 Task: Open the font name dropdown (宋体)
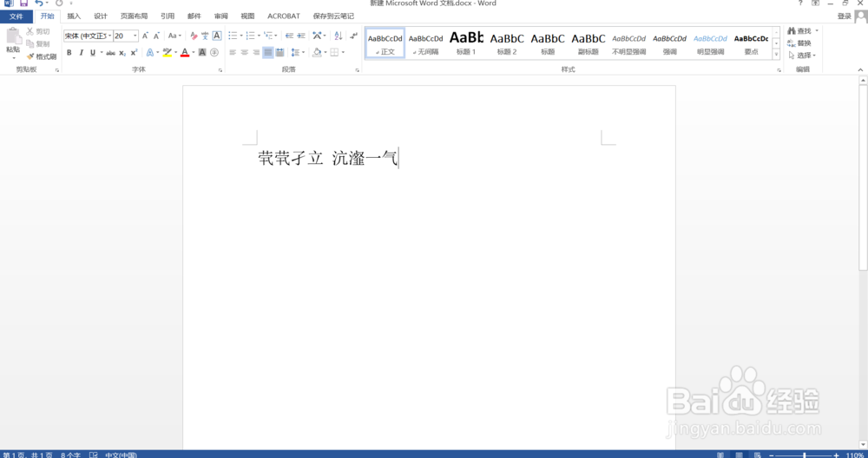click(109, 36)
